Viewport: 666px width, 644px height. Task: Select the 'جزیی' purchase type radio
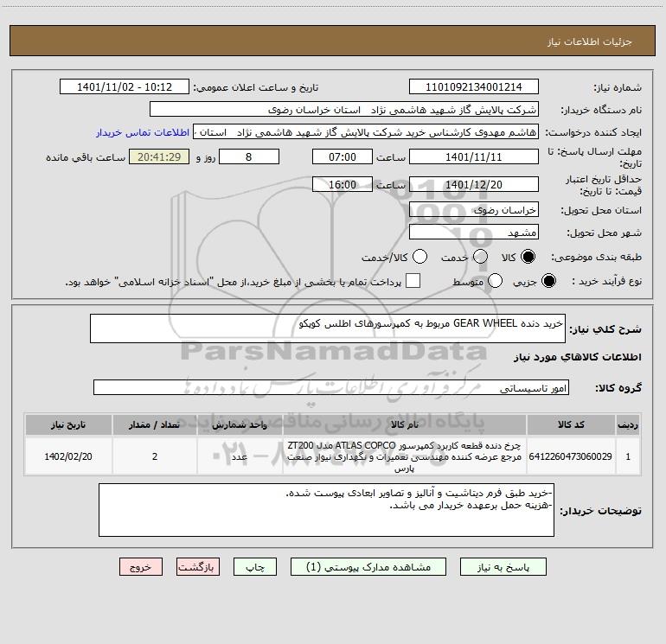click(x=548, y=281)
